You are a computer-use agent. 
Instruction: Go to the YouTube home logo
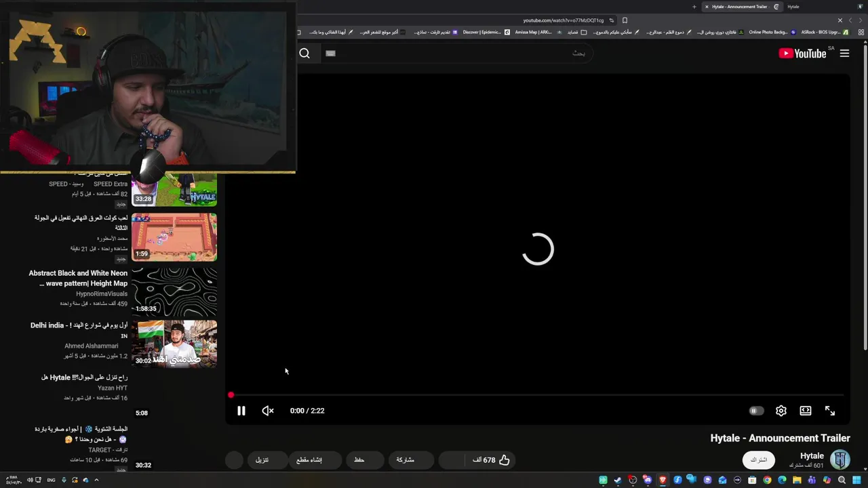[x=802, y=54]
